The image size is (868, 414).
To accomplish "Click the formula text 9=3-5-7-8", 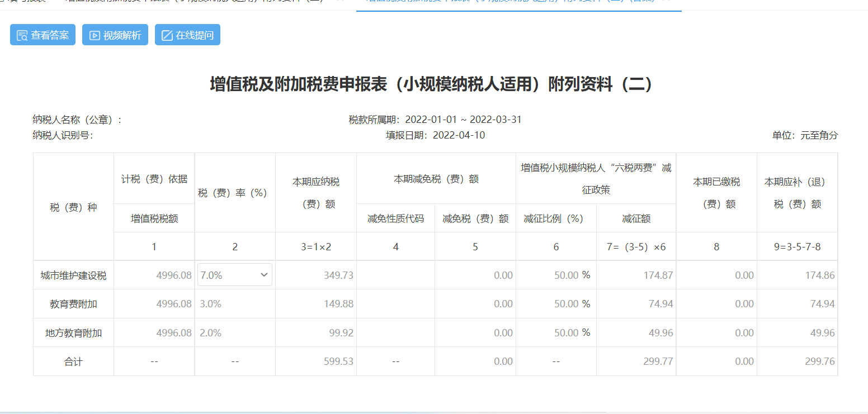I will coord(798,247).
